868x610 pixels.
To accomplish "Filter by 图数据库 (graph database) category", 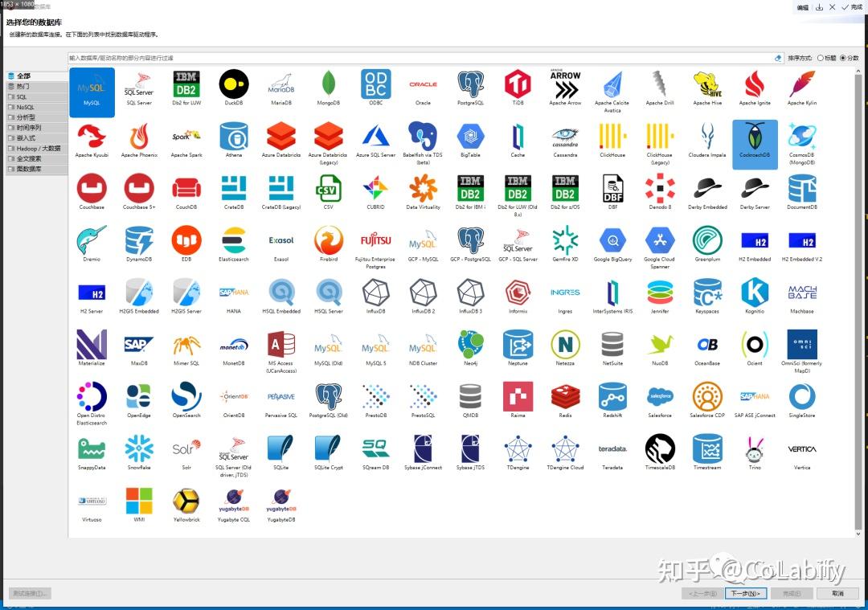I will (x=36, y=169).
